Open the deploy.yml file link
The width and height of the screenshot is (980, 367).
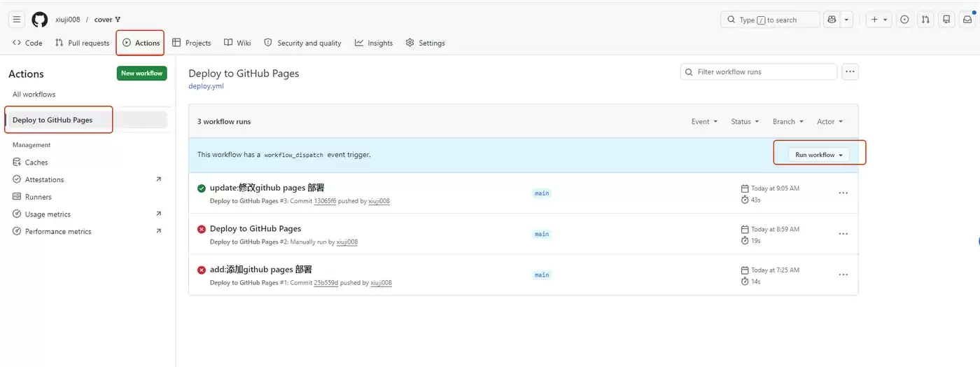206,86
